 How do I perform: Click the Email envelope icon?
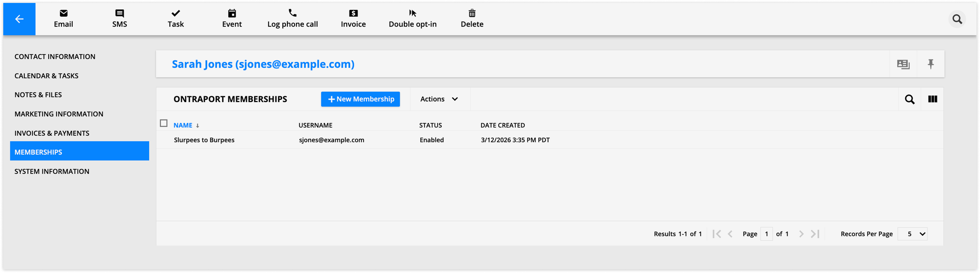[64, 14]
